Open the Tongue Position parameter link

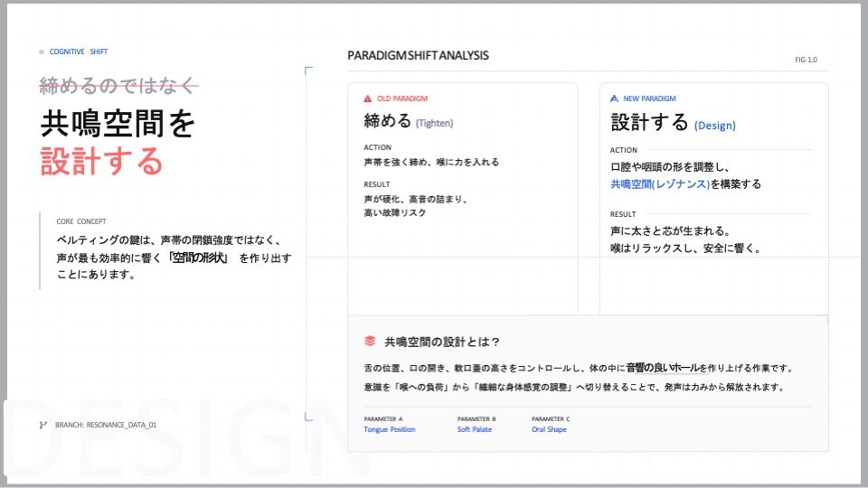[389, 429]
